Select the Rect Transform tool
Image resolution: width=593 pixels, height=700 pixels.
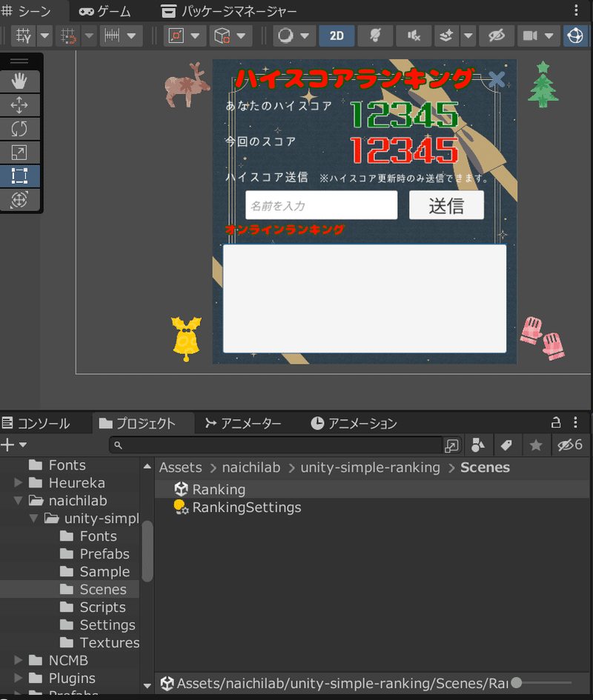(x=21, y=176)
